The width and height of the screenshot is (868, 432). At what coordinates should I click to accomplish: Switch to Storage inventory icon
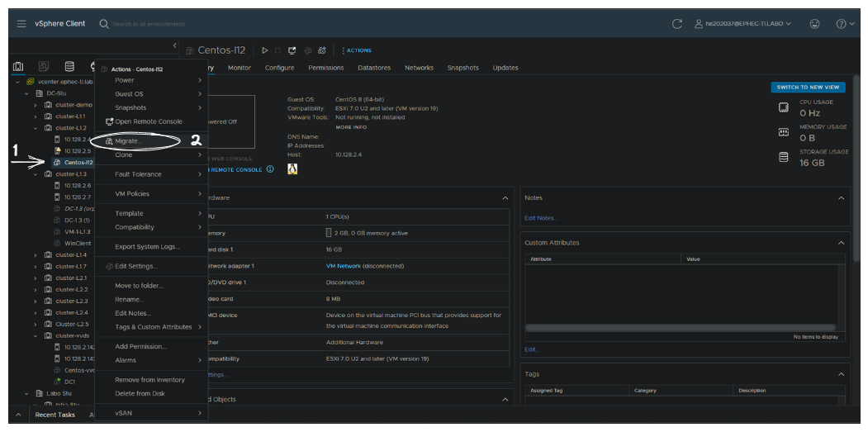69,66
